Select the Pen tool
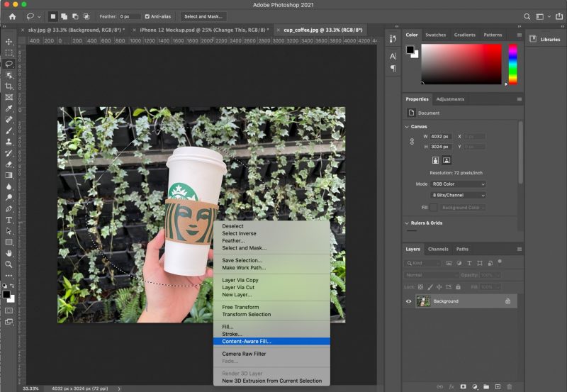The height and width of the screenshot is (392, 567). (9, 208)
